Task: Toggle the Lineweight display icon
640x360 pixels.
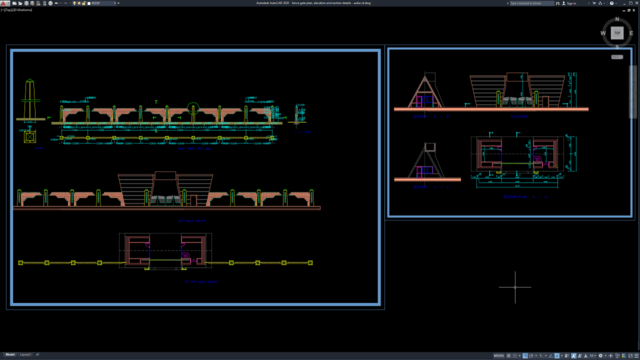Action: click(x=567, y=356)
